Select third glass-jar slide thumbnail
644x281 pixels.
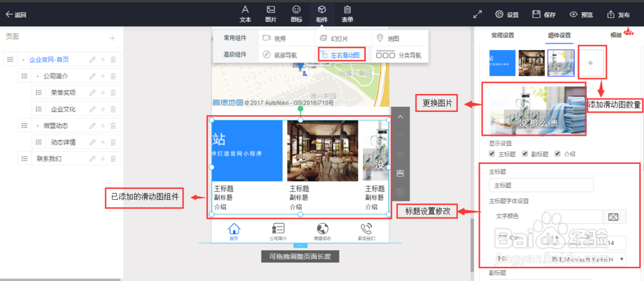coord(561,63)
